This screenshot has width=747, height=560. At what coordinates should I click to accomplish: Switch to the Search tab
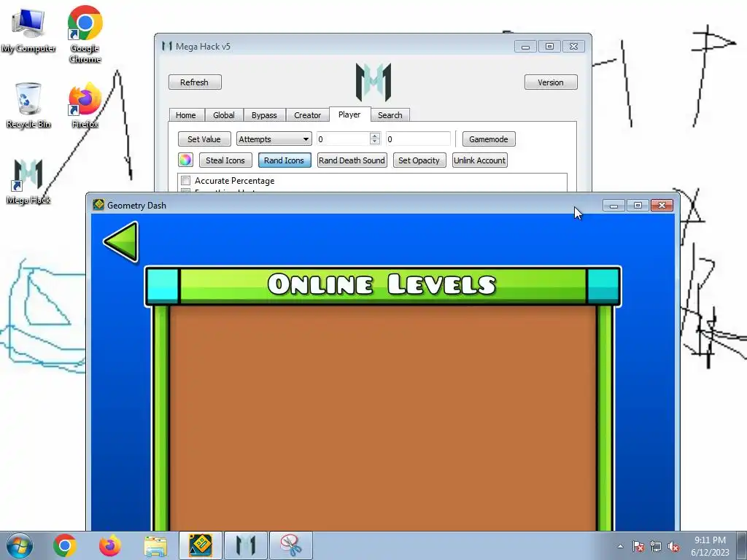[390, 115]
